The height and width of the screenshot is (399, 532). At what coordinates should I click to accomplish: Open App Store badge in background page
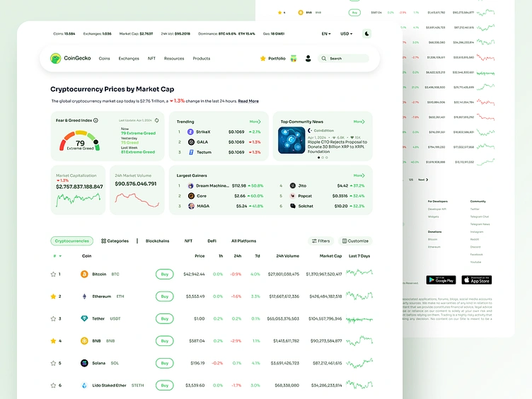pos(477,280)
